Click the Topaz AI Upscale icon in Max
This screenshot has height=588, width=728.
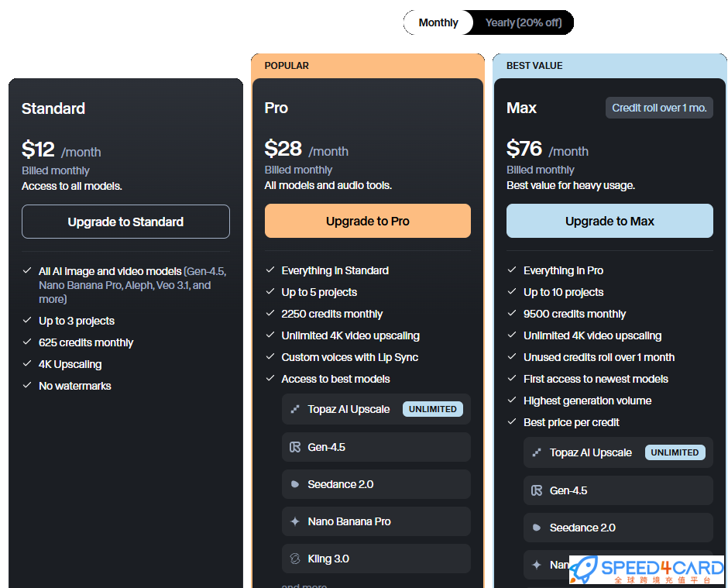[x=537, y=452]
